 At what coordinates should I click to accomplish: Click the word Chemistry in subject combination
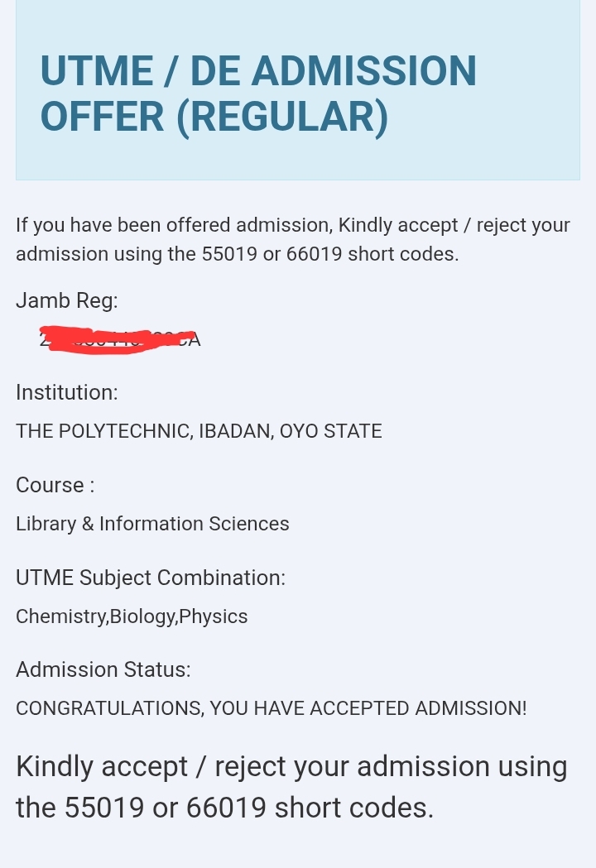61,616
